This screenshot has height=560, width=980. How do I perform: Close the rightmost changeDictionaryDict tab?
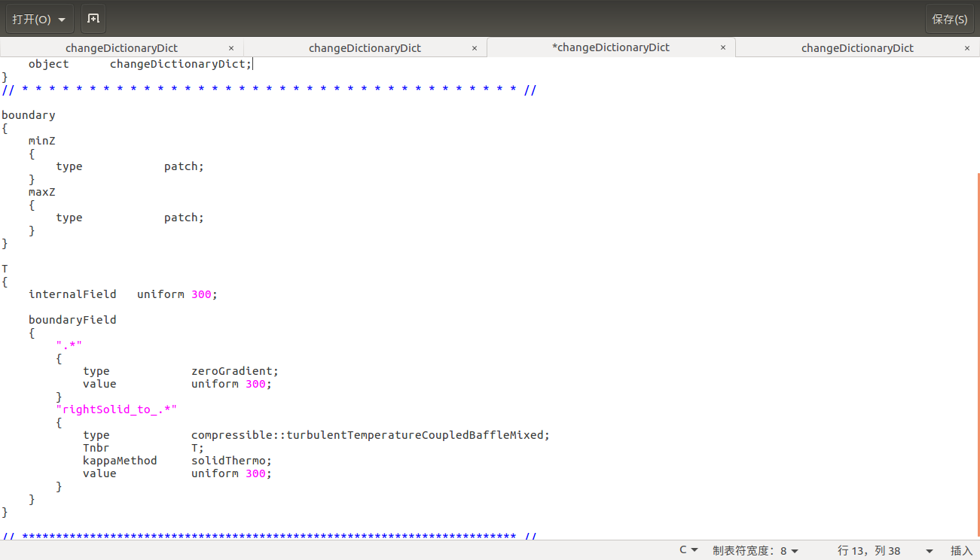coord(967,48)
